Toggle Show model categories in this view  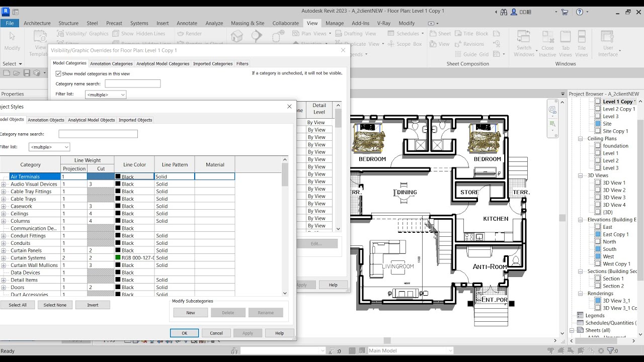pos(58,73)
